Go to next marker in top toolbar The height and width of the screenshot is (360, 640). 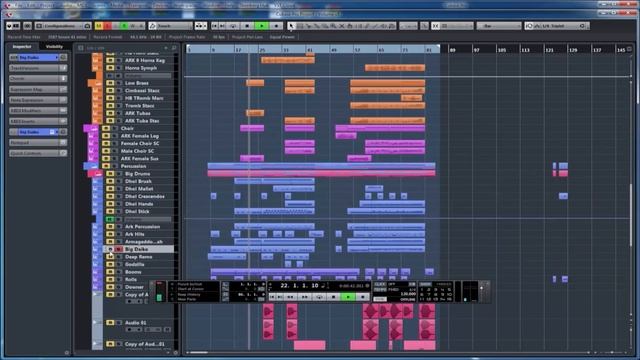(x=222, y=26)
